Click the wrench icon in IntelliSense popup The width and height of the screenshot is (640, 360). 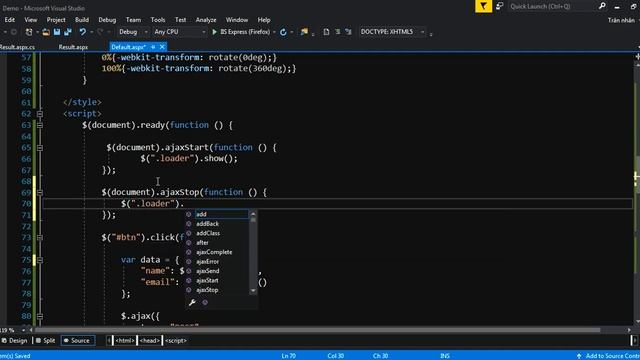(x=192, y=302)
